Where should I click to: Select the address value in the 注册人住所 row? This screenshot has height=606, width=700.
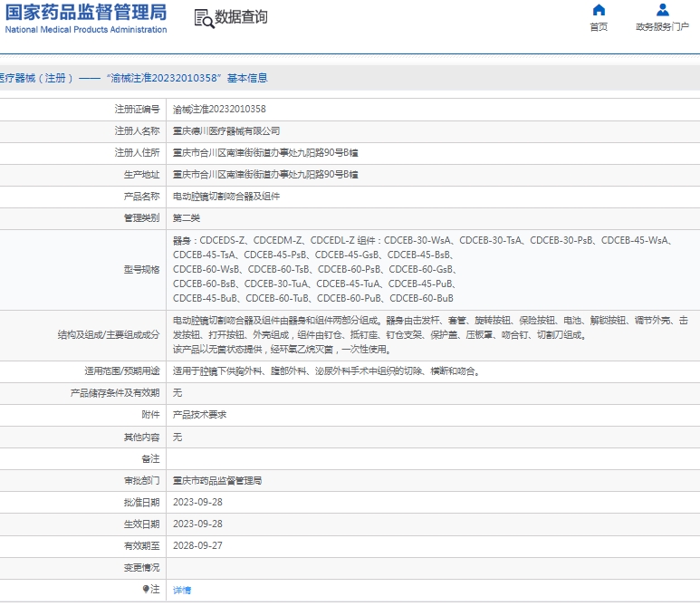point(265,153)
